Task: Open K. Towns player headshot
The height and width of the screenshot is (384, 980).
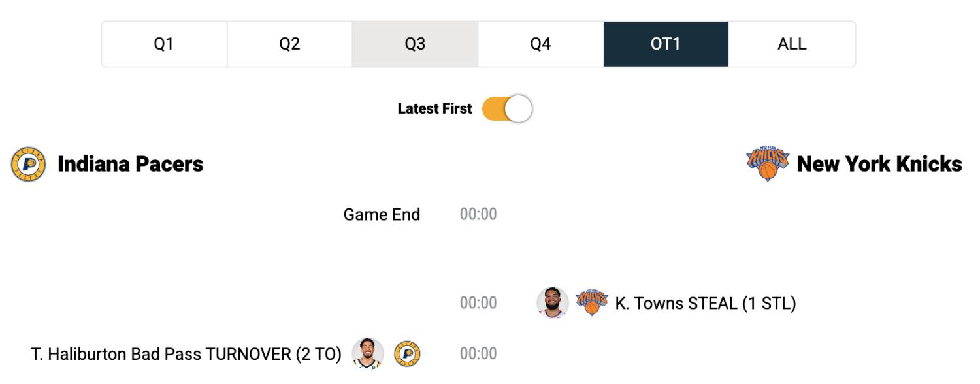Action: (552, 303)
